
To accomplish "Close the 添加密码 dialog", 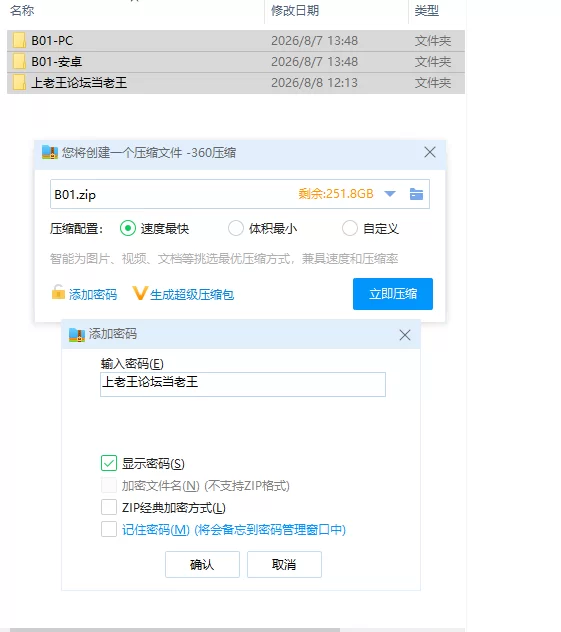I will pos(405,335).
